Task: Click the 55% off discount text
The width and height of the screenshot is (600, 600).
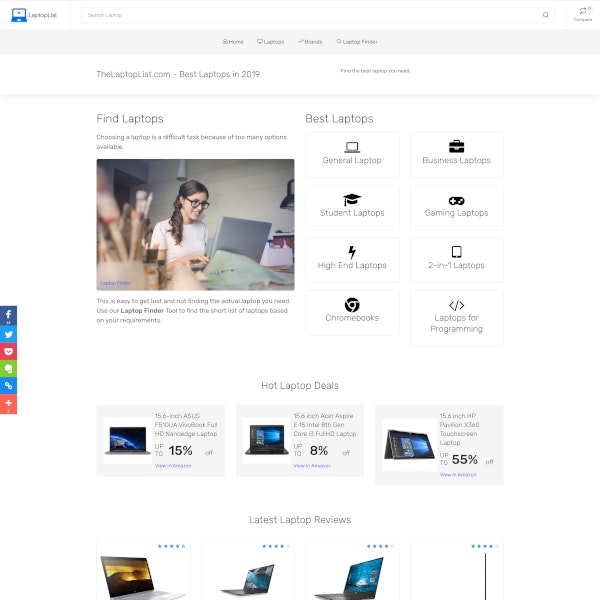Action: [x=467, y=460]
